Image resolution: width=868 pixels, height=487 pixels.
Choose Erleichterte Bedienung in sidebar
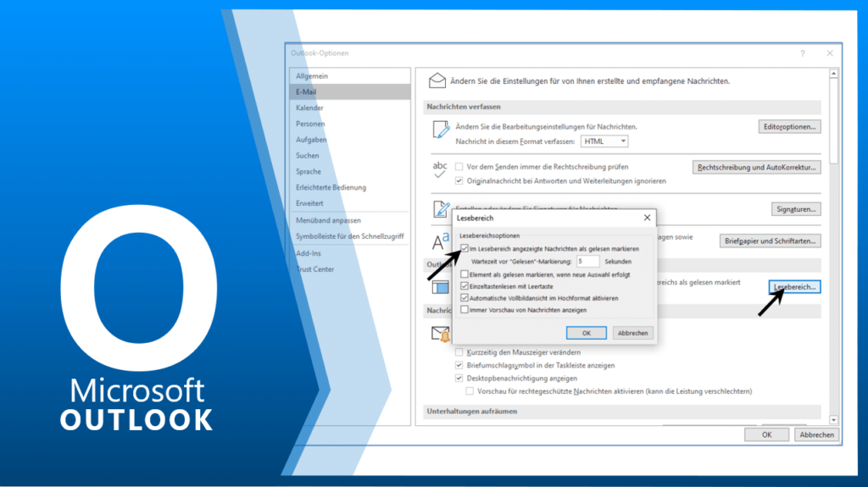(x=331, y=188)
